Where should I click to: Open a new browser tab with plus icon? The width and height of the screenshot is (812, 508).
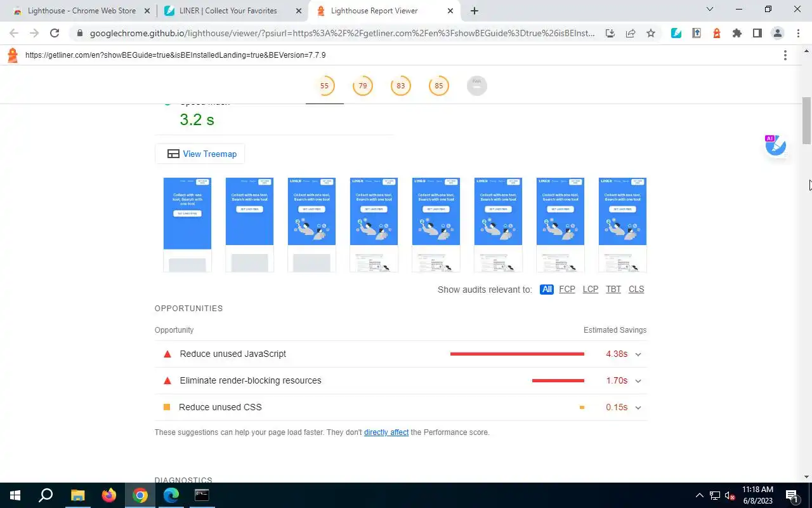tap(475, 11)
